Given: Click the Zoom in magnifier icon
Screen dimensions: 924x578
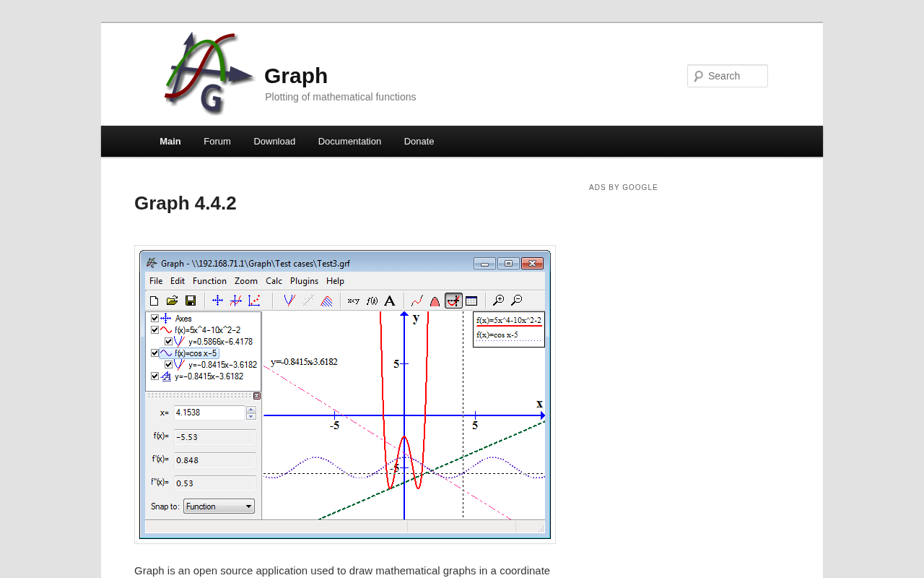Looking at the screenshot, I should pos(498,301).
